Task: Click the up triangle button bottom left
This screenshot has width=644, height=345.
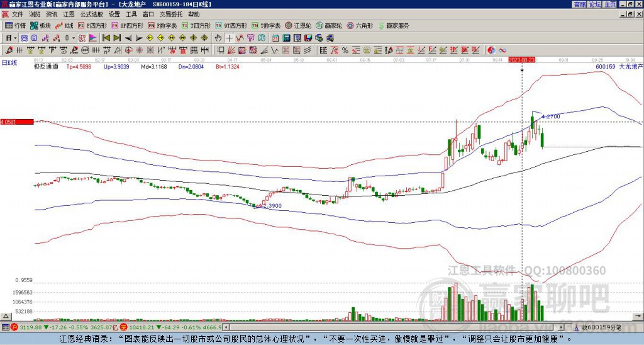Action: click(5, 316)
